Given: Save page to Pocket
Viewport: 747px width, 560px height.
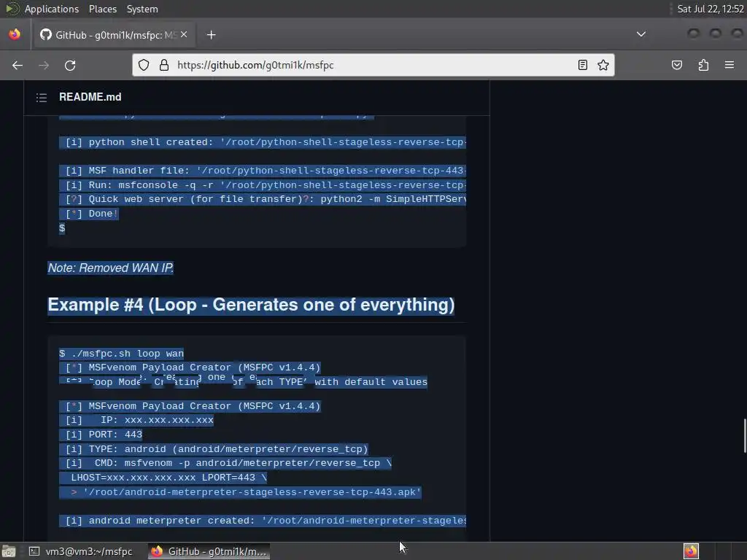Looking at the screenshot, I should tap(676, 65).
